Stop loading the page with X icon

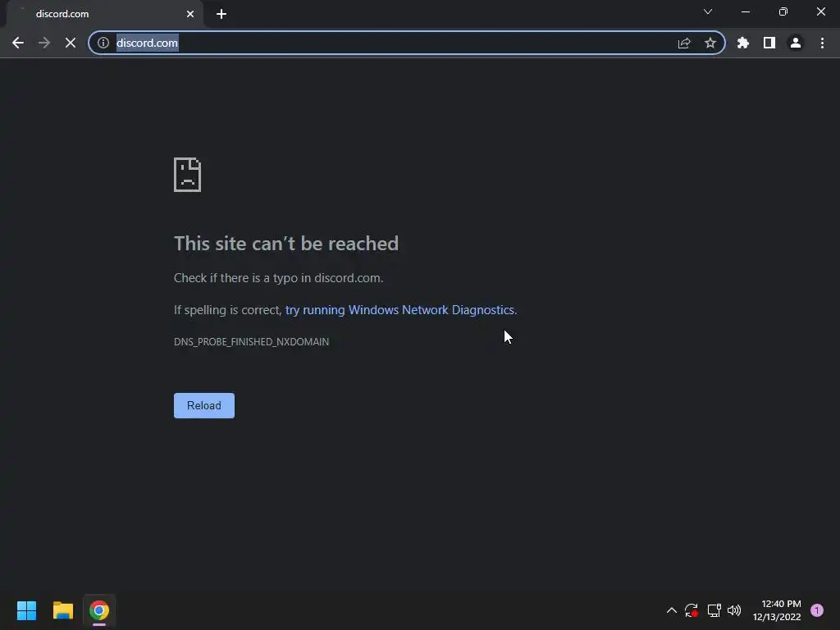tap(71, 43)
